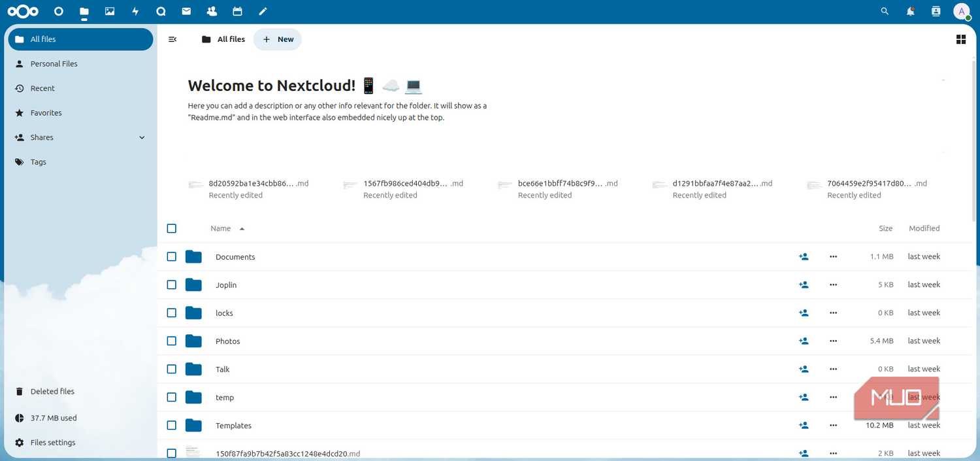Open actions menu for Photos folder

click(x=833, y=341)
